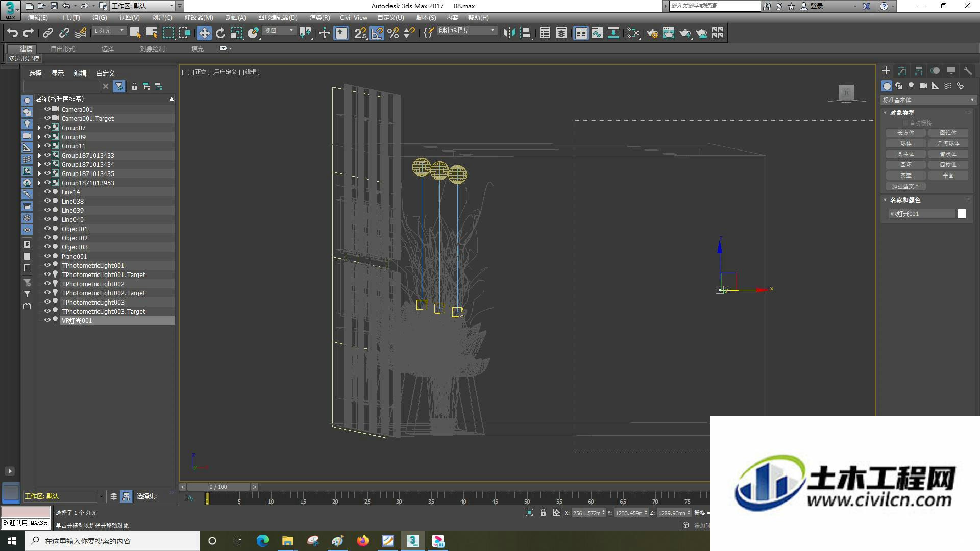Open the Render Setup teapot icon

click(x=652, y=33)
